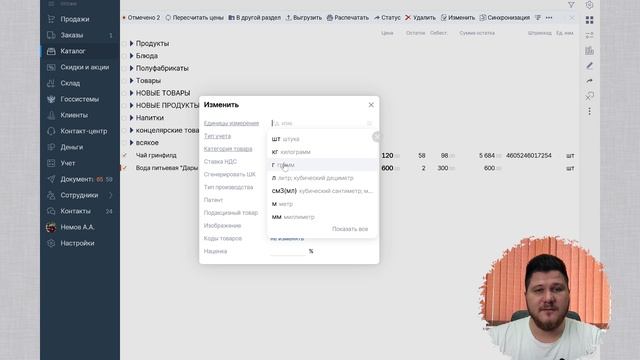Screen dimensions: 640x360
Task: Click Статус toolbar button
Action: coord(387,18)
